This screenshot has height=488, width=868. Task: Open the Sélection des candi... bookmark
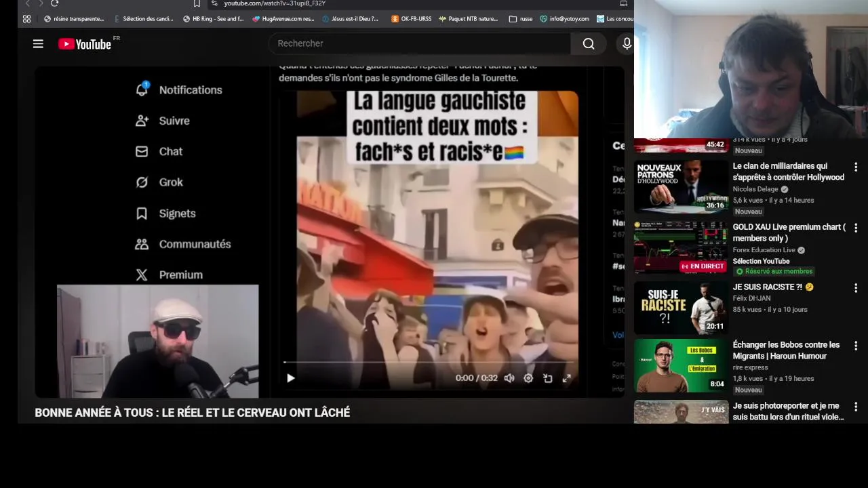pos(143,19)
